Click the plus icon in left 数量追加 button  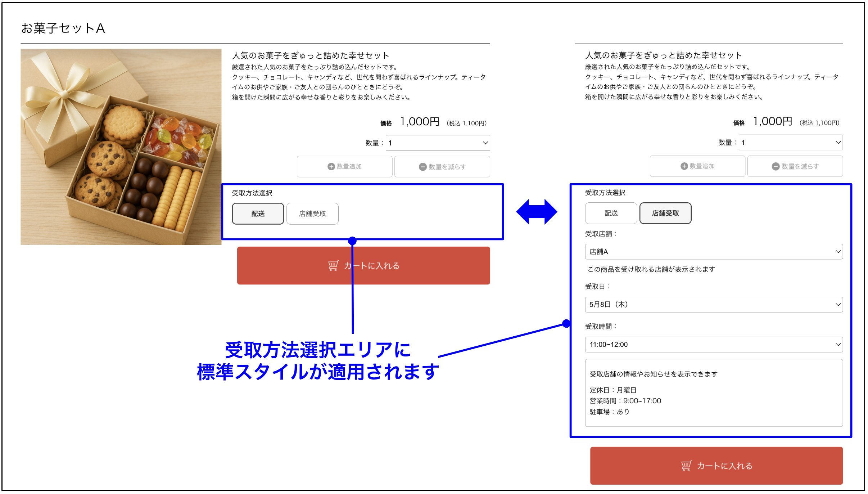[x=331, y=166]
